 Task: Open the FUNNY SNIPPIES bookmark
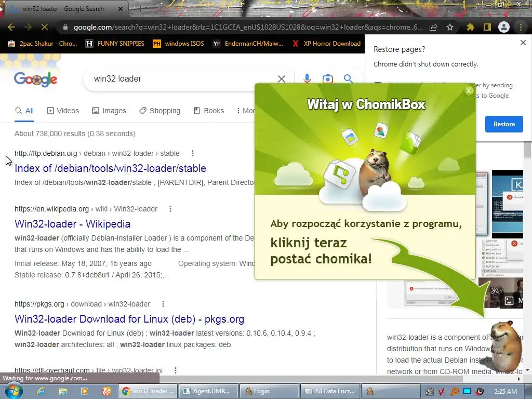(x=115, y=44)
